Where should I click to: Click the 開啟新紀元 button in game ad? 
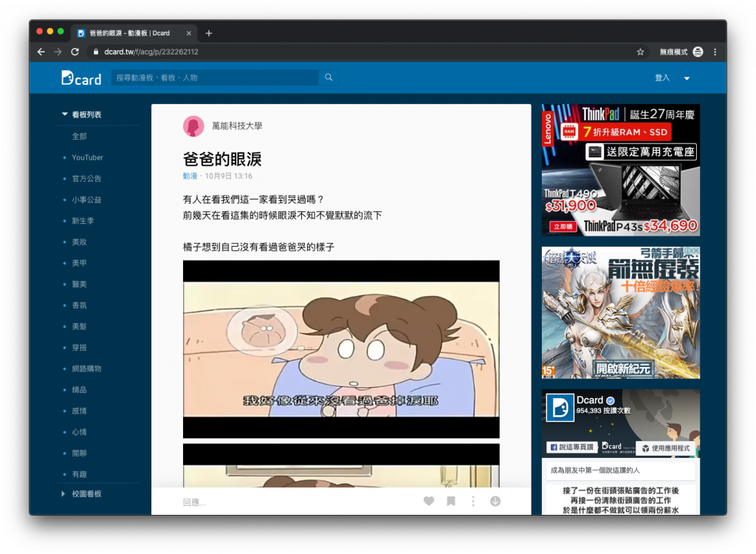point(623,369)
